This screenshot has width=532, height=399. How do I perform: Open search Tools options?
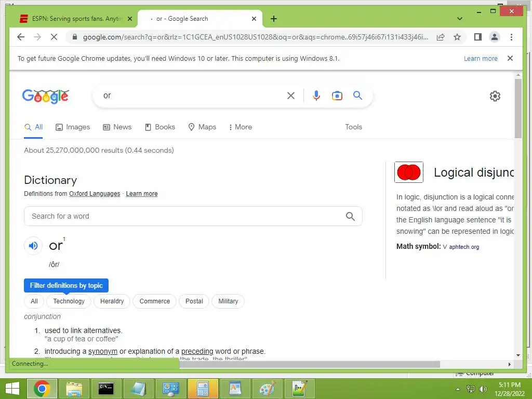click(353, 127)
